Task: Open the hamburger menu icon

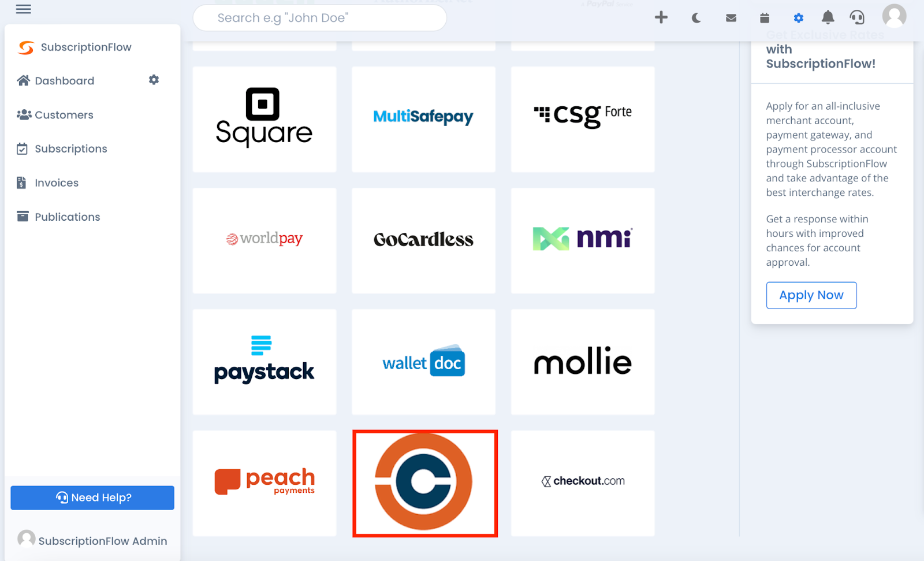Action: point(23,9)
